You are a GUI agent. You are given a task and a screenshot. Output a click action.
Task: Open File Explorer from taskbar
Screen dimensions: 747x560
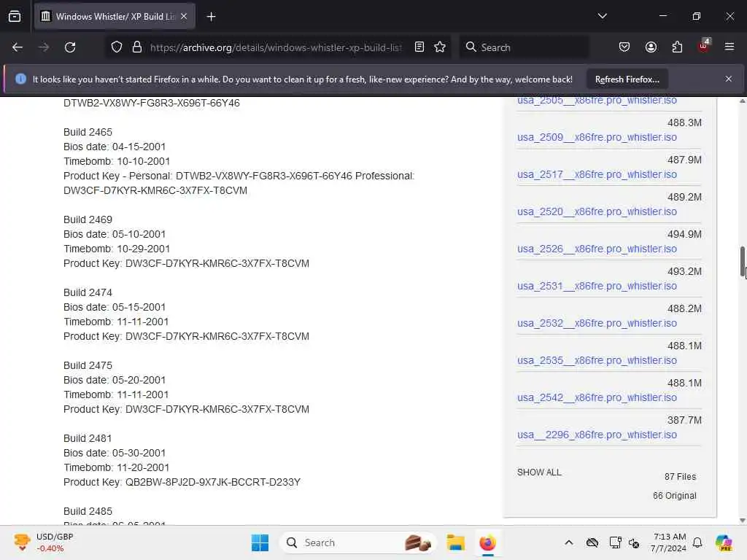point(455,542)
